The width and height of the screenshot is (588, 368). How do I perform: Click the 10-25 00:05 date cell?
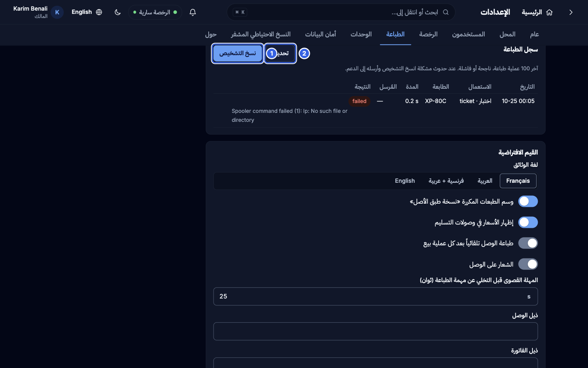[518, 101]
